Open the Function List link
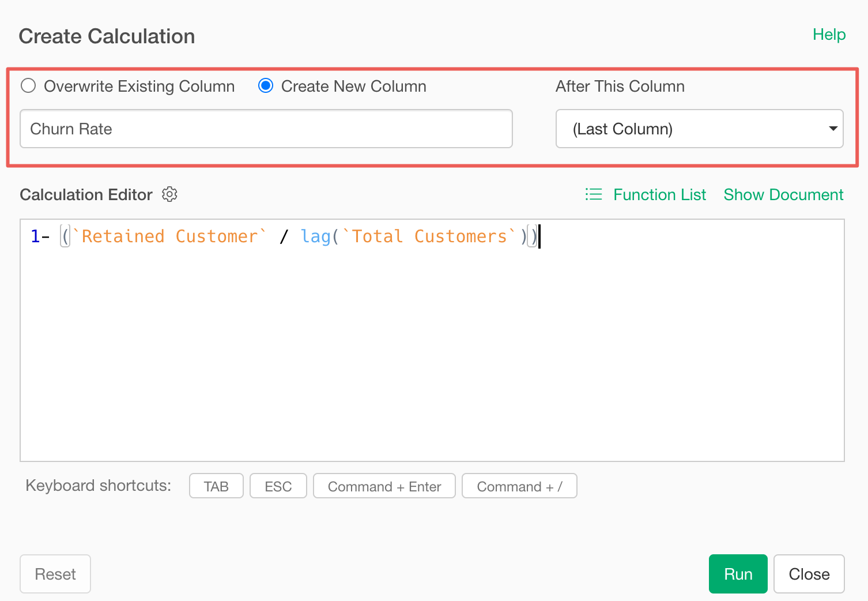This screenshot has height=601, width=868. click(659, 195)
